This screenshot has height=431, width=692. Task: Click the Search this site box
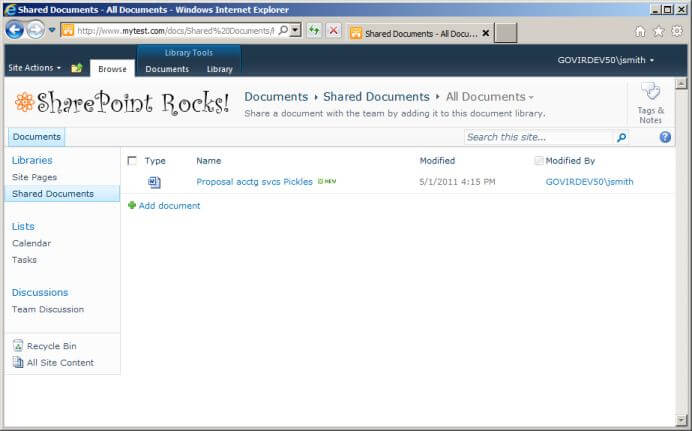538,137
